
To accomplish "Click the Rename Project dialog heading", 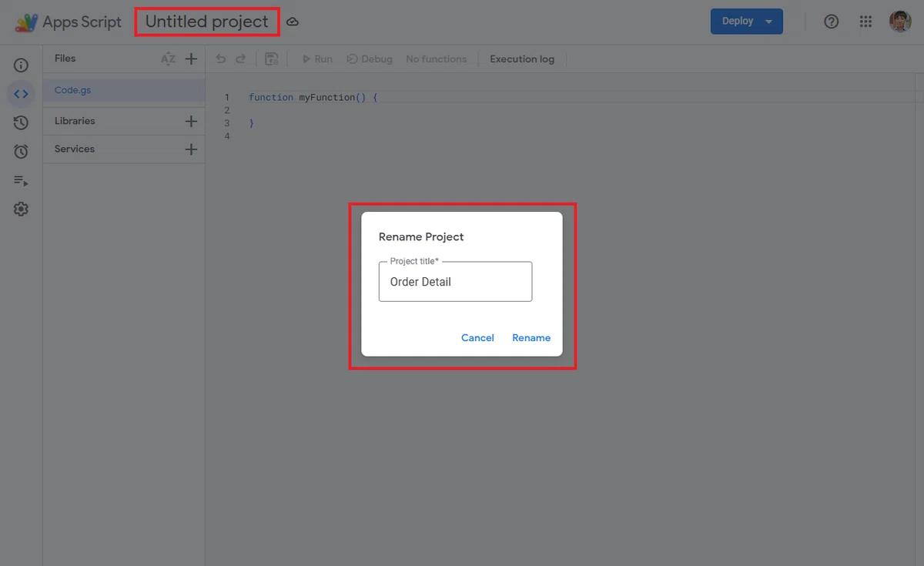I will pos(421,237).
